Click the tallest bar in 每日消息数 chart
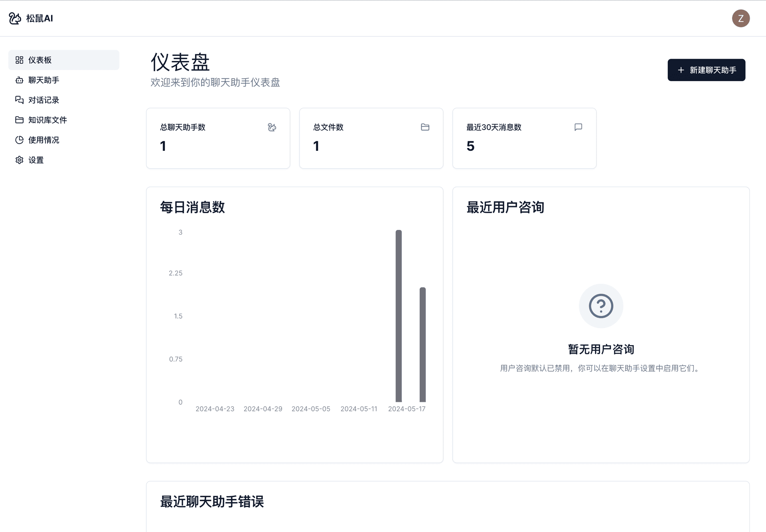Viewport: 766px width, 532px height. [x=398, y=315]
